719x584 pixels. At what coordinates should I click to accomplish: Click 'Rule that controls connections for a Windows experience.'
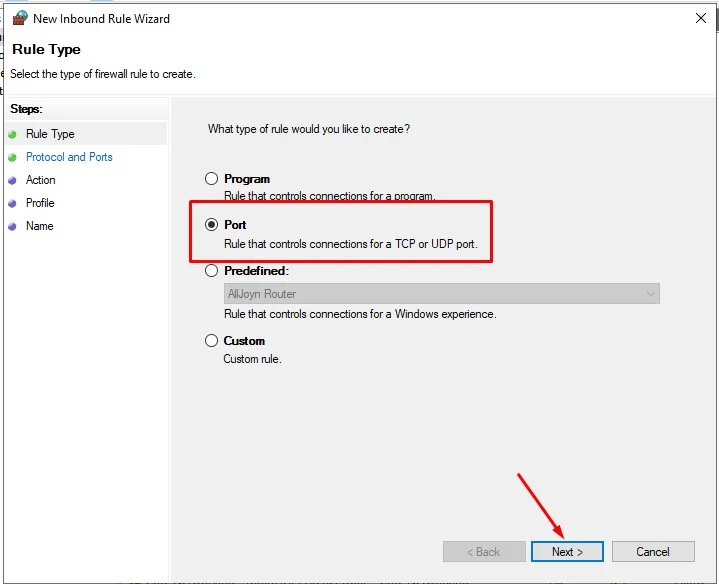coord(360,314)
